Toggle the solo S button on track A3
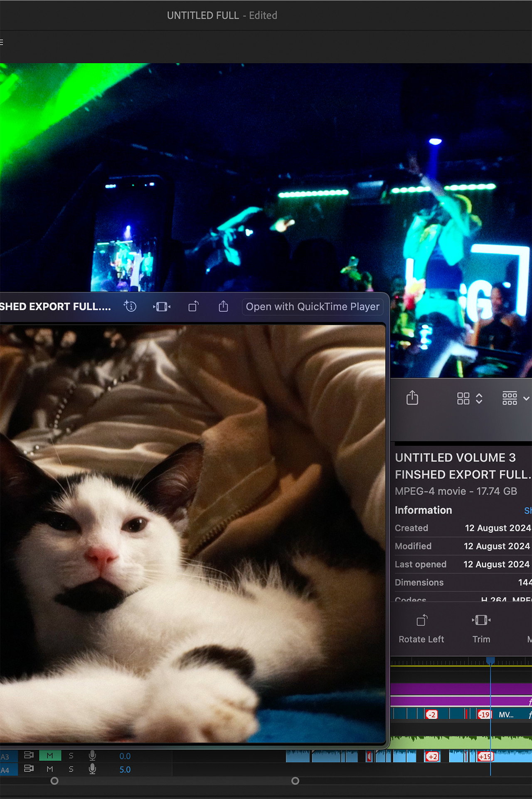This screenshot has height=799, width=532. point(71,756)
